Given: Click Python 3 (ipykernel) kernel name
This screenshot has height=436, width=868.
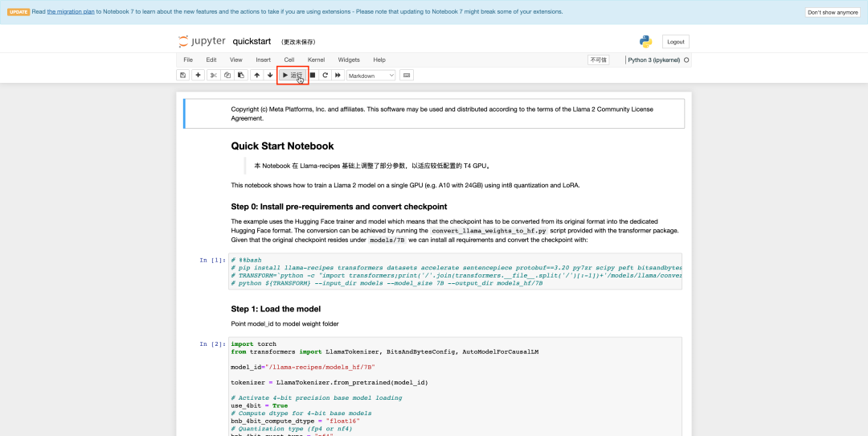Looking at the screenshot, I should point(653,60).
